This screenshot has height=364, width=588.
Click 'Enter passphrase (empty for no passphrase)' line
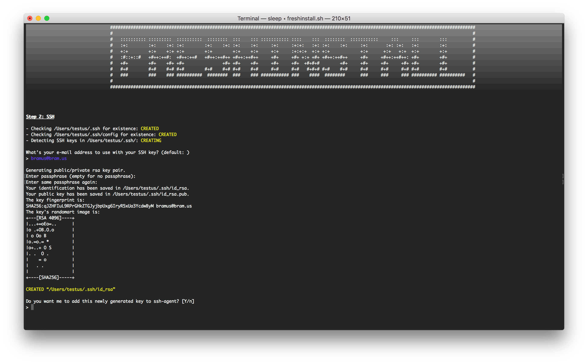pos(81,176)
